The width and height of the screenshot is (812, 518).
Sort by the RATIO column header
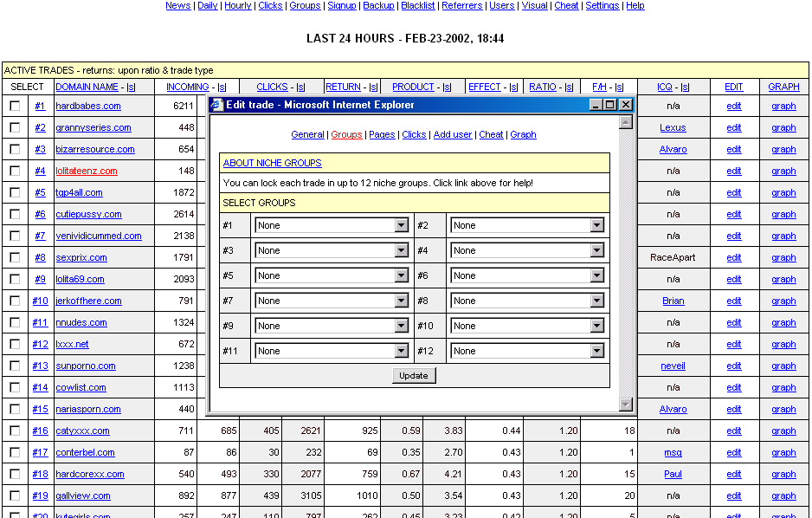pyautogui.click(x=543, y=87)
